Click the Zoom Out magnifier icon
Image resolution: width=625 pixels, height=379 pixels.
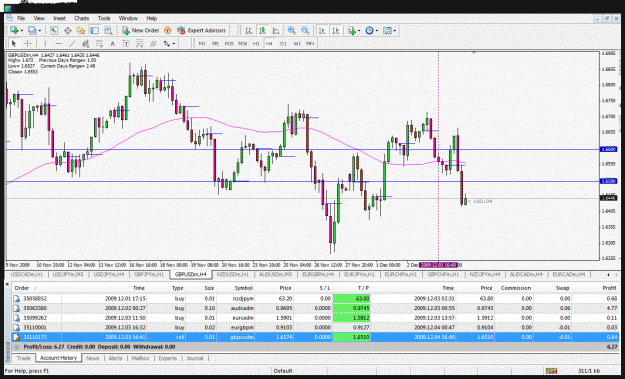(x=305, y=30)
